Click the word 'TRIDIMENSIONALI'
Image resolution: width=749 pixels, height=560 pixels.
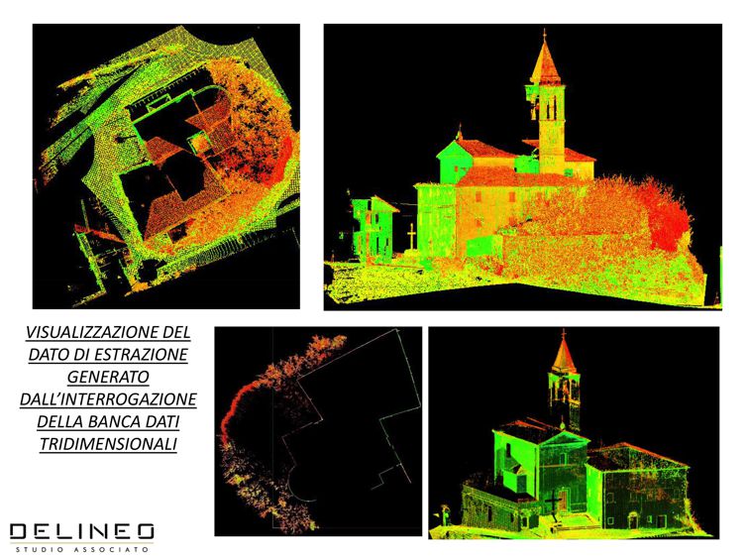108,444
